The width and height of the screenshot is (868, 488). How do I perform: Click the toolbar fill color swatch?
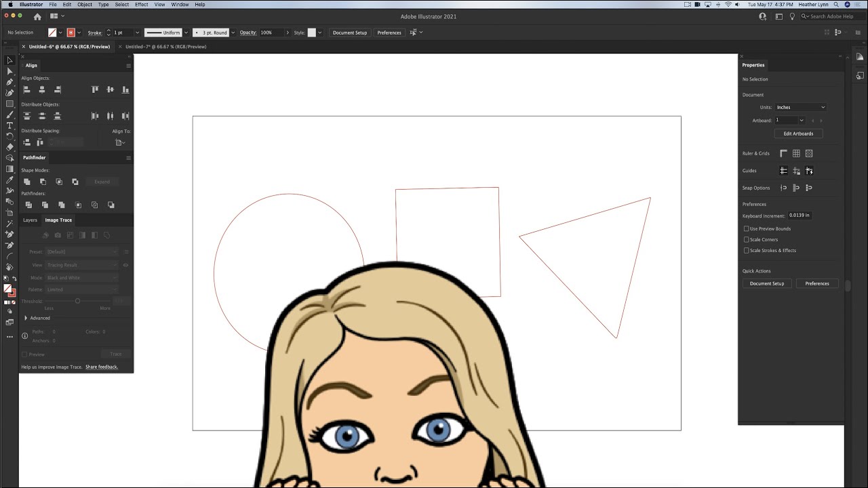(8, 288)
